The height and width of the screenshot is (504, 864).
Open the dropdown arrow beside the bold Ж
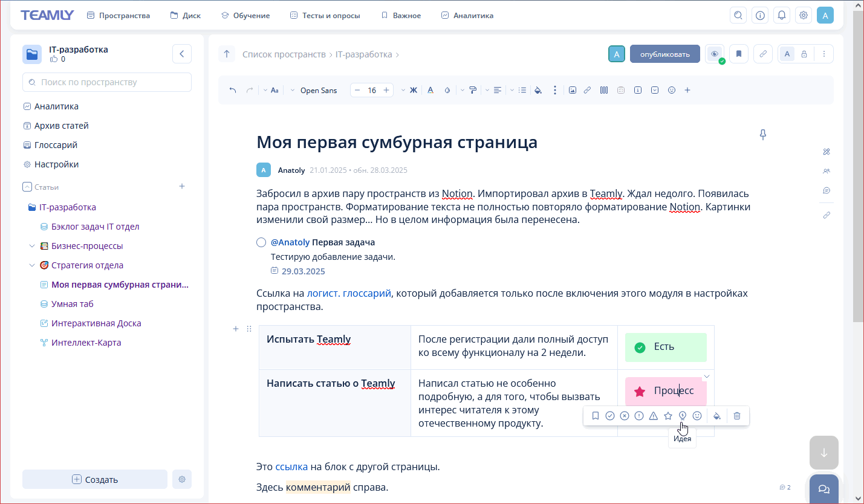(x=403, y=91)
